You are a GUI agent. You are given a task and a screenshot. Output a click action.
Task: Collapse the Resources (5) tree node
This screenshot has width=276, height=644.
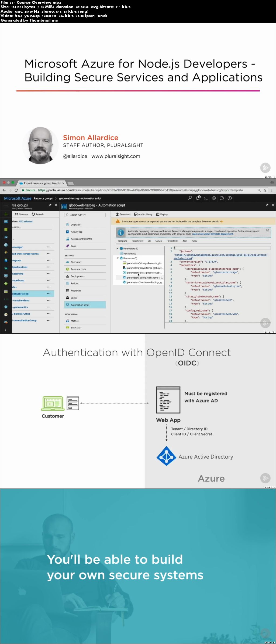pyautogui.click(x=118, y=258)
